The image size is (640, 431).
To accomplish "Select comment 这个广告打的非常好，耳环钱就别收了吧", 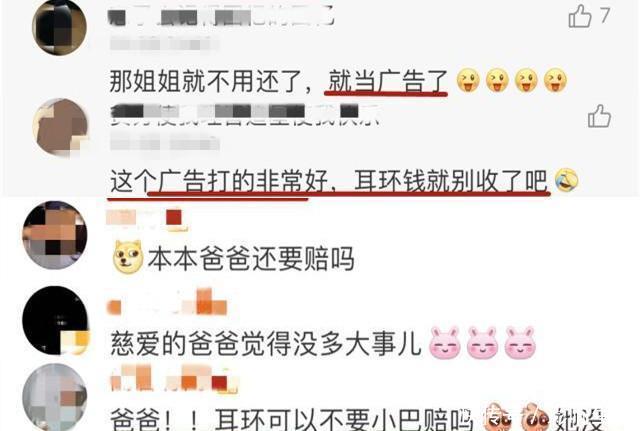I will coord(329,180).
